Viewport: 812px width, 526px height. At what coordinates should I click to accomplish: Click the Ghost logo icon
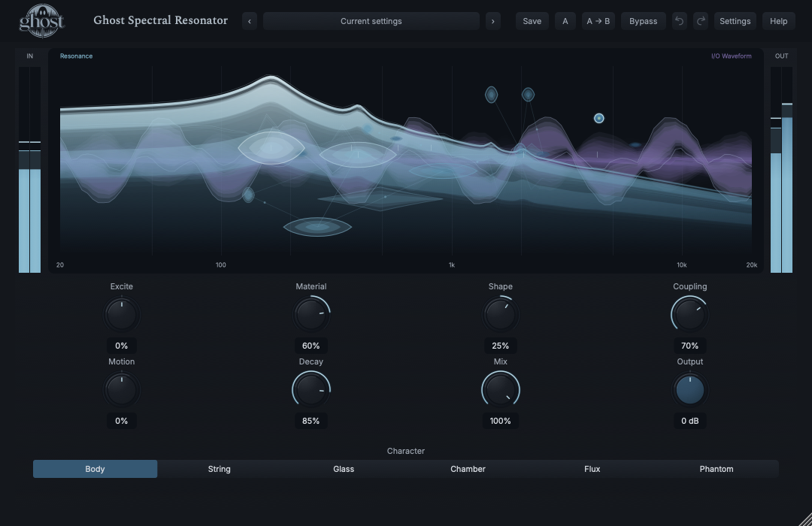click(41, 21)
